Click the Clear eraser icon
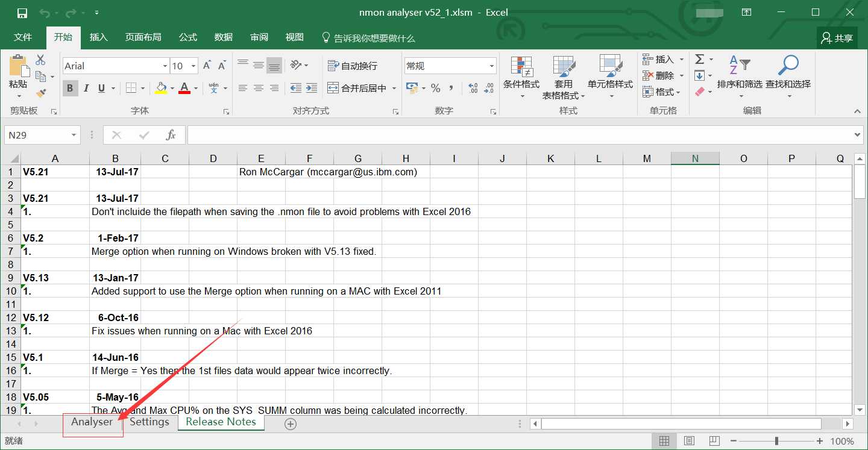The height and width of the screenshot is (450, 868). pyautogui.click(x=700, y=92)
